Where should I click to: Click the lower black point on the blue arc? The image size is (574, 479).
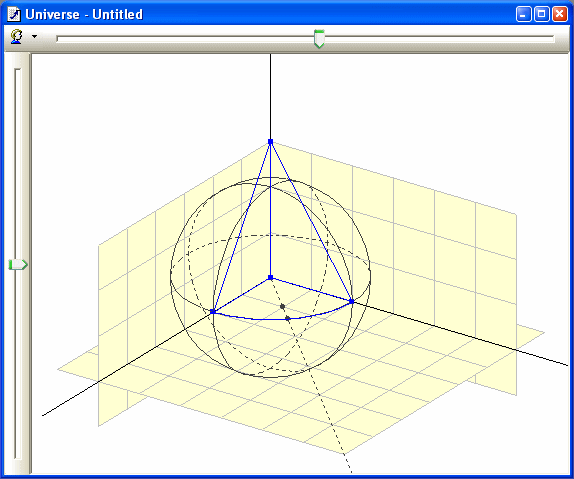pos(288,319)
